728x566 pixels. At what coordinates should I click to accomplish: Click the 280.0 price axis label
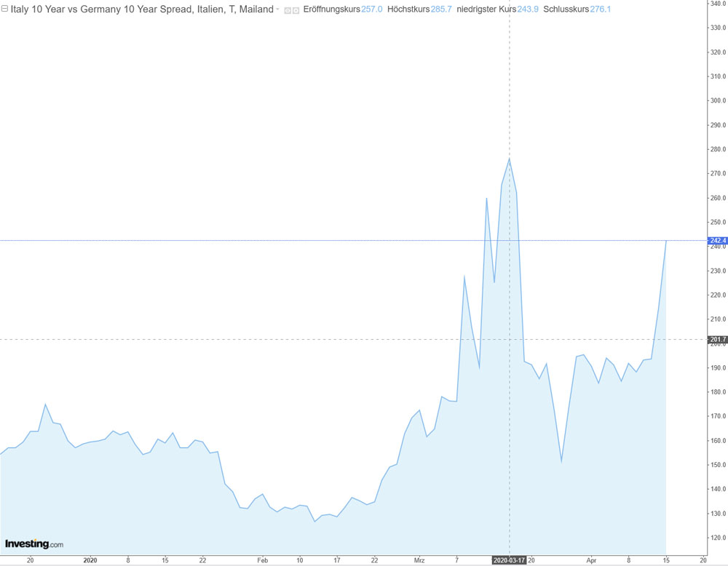[x=718, y=149]
